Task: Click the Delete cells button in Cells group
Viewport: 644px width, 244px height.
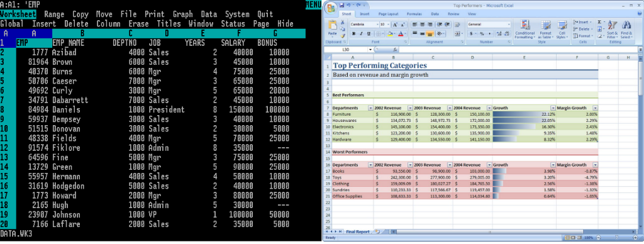Action: pos(583,29)
